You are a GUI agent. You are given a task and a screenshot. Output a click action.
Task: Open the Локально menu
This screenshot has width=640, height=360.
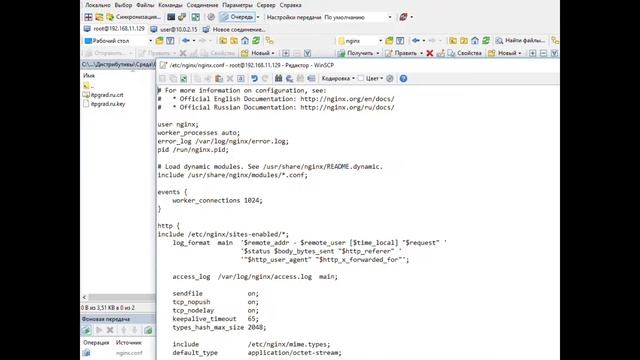tap(98, 5)
